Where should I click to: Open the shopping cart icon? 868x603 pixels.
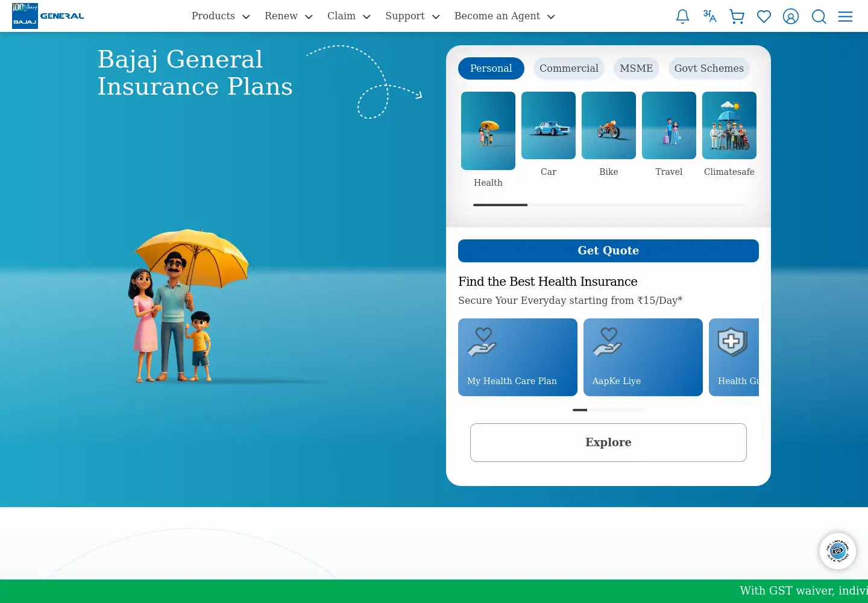tap(737, 16)
